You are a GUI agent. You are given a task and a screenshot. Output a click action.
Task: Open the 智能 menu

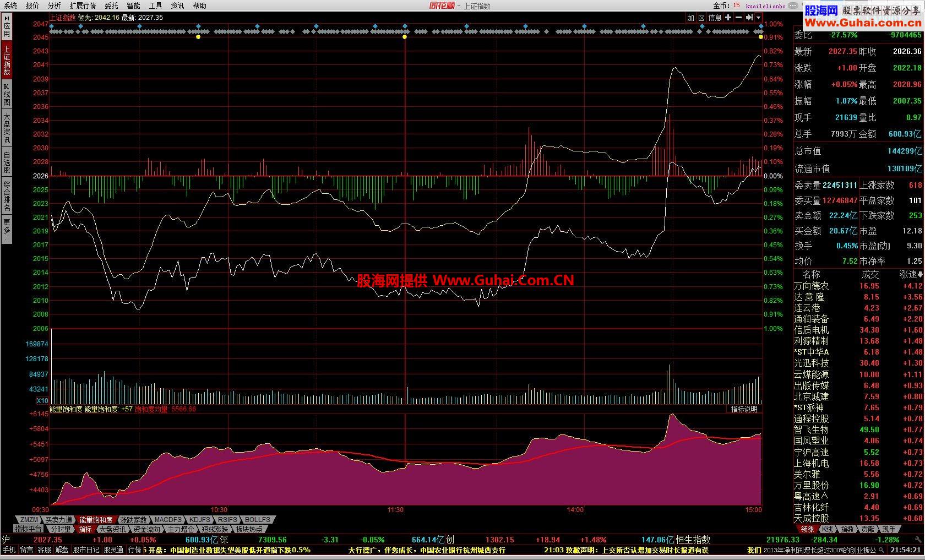coord(133,6)
